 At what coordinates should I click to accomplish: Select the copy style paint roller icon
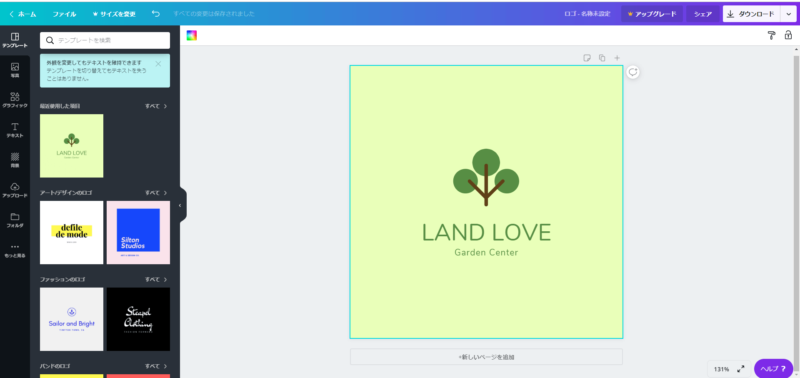coord(771,35)
